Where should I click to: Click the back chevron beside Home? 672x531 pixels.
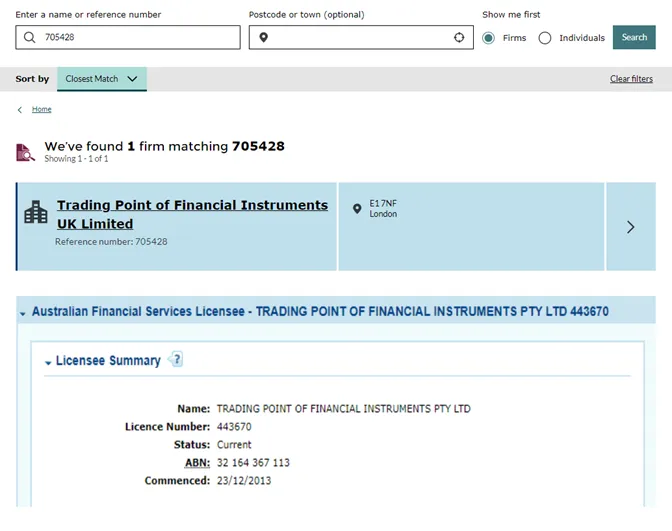click(20, 110)
